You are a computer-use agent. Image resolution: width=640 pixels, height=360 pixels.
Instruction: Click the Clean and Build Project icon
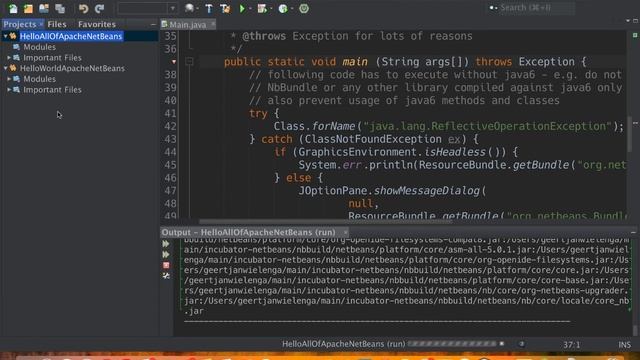pyautogui.click(x=225, y=8)
